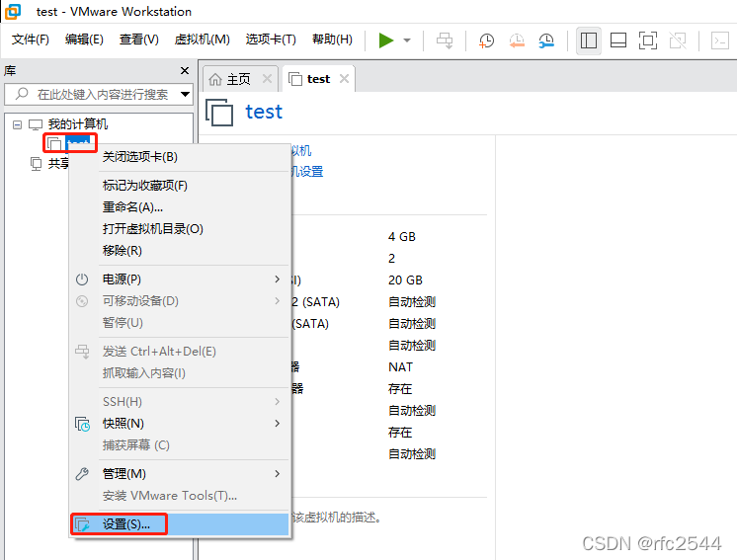Expand the 快照(N) submenu
This screenshot has height=560, width=737.
179,424
